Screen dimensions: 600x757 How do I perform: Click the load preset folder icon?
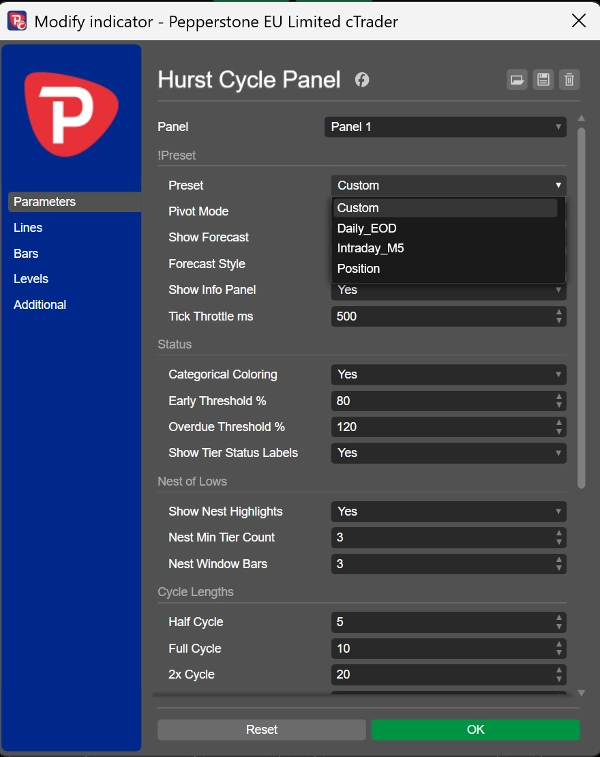(x=516, y=80)
